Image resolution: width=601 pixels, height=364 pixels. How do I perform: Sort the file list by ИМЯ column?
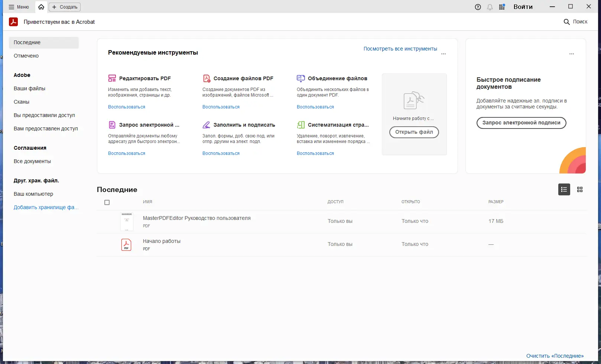click(x=147, y=202)
